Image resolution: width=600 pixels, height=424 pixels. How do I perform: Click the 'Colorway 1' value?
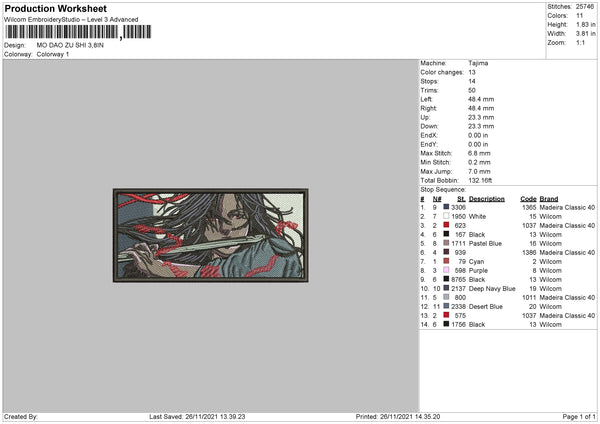53,54
